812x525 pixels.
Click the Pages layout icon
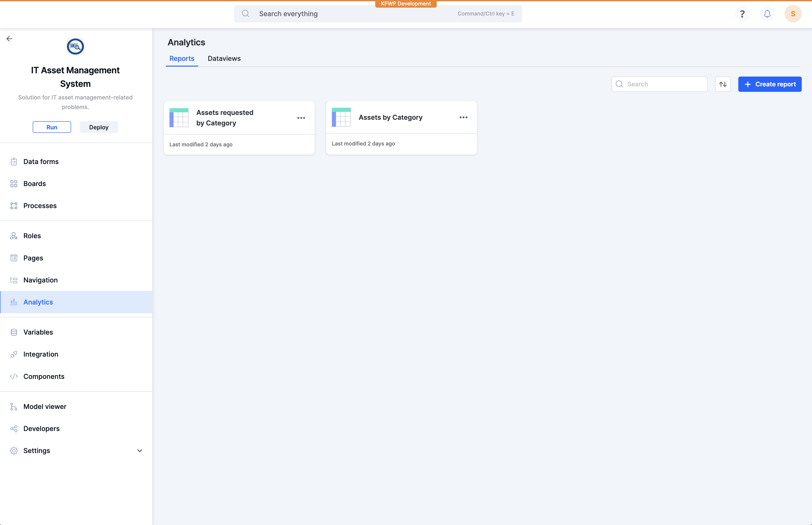(x=14, y=258)
